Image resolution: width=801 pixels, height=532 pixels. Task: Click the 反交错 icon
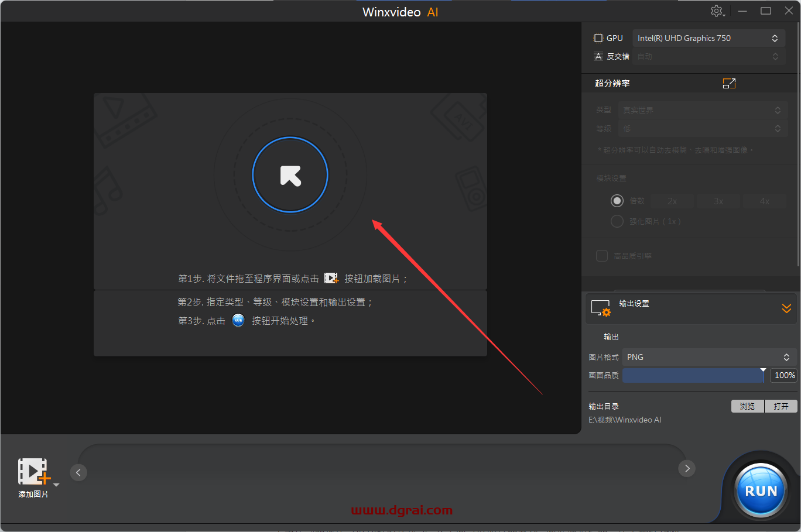(x=598, y=56)
